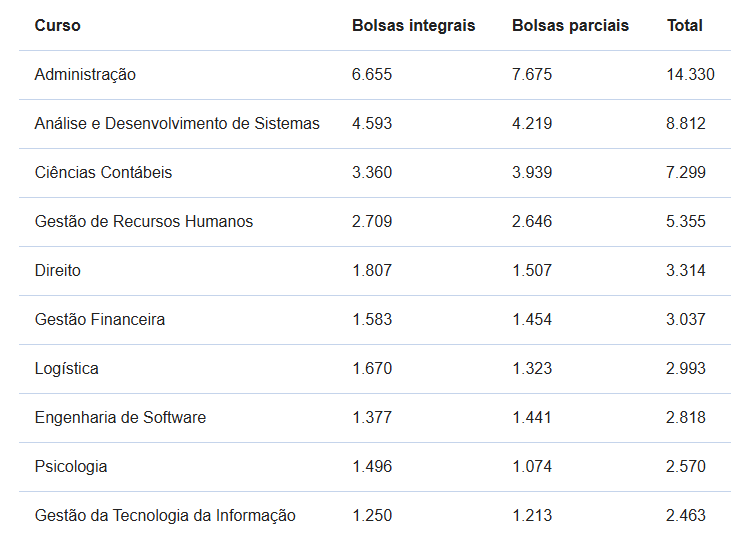Select Gestão da Tecnologia da Informação cell
The image size is (751, 537).
tap(165, 516)
